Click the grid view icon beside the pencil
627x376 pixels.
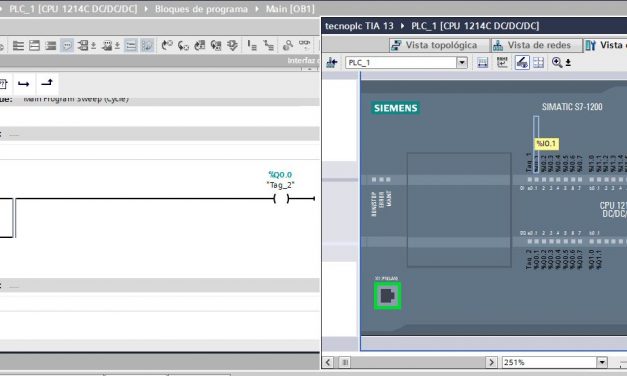539,62
